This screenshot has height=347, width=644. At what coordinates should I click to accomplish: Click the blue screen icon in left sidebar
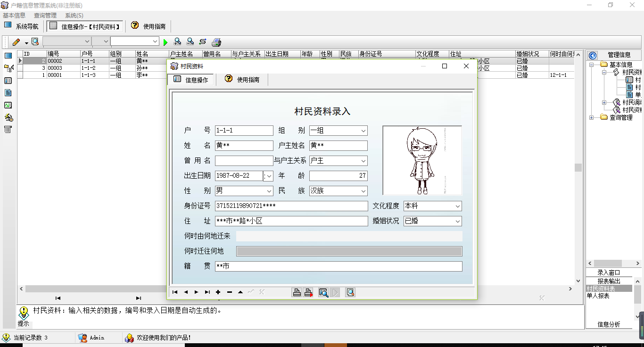[8, 56]
